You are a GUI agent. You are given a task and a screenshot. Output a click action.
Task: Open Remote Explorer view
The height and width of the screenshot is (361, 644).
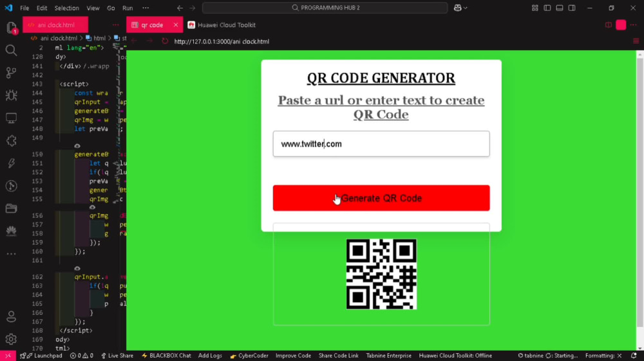(12, 118)
